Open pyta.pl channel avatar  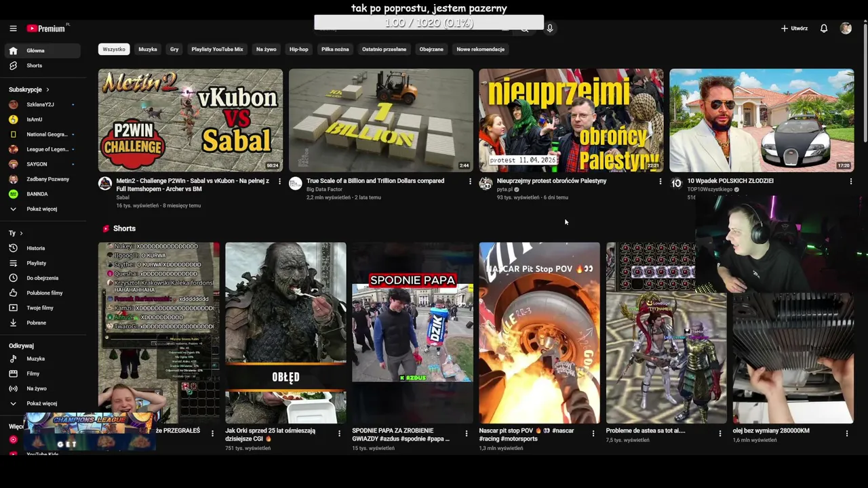pos(486,184)
